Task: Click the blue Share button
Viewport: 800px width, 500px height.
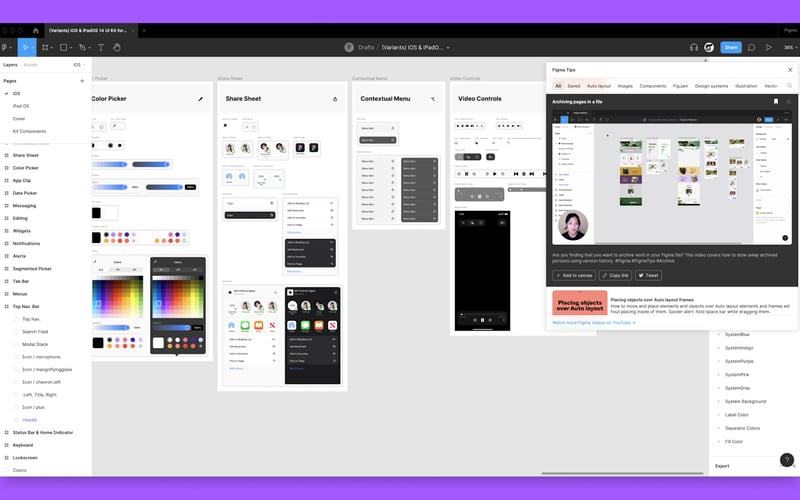Action: [731, 47]
